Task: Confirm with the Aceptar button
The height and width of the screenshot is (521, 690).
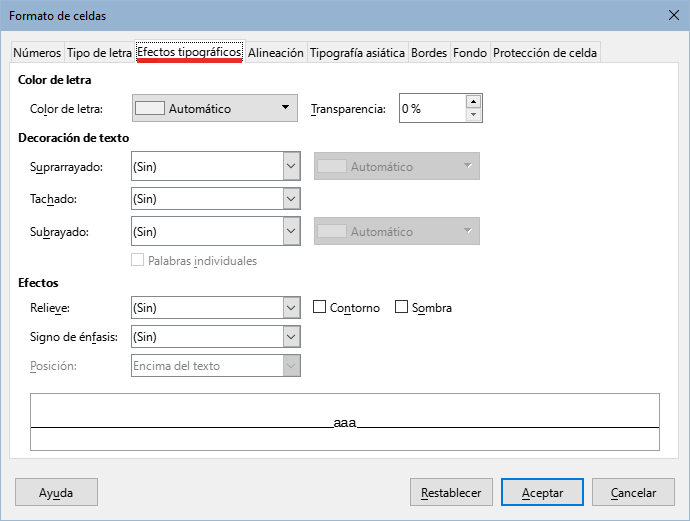Action: (542, 492)
